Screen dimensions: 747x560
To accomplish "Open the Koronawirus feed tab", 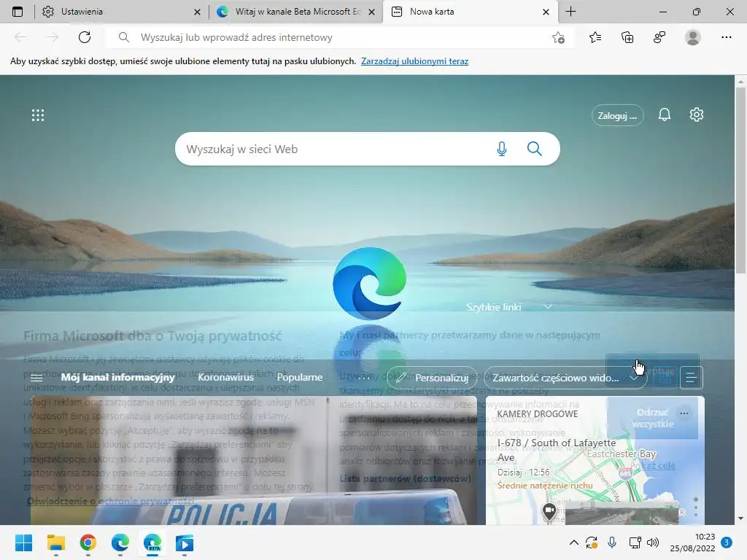I will (x=226, y=378).
